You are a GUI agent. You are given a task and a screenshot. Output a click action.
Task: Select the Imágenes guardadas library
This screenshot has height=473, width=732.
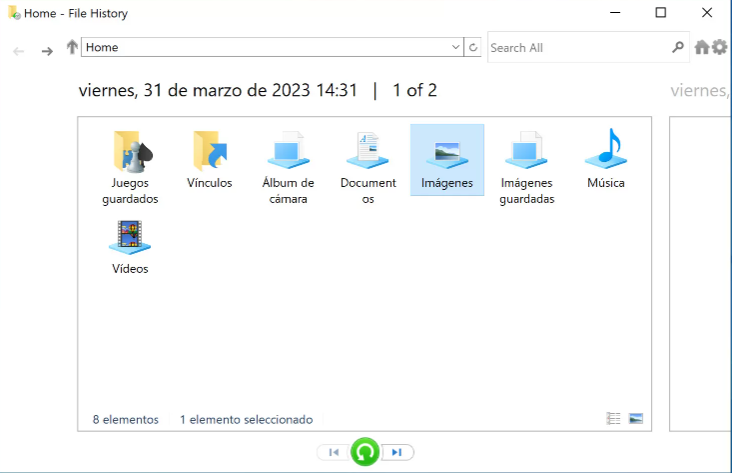click(x=527, y=153)
